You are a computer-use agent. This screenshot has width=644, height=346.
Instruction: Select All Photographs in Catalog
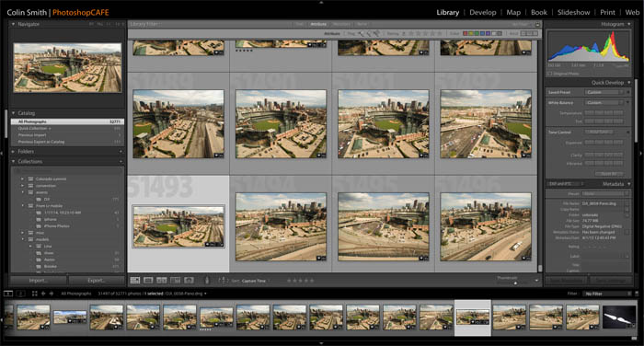pyautogui.click(x=67, y=121)
